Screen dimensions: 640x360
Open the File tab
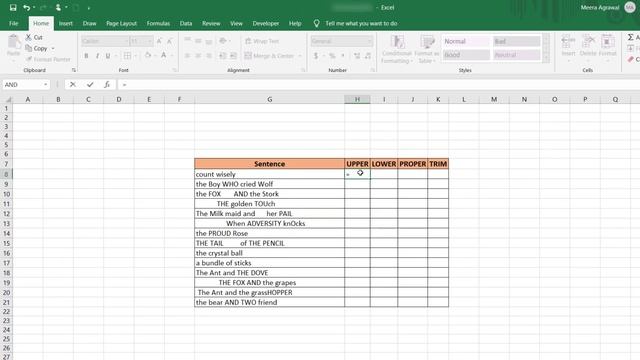13,23
